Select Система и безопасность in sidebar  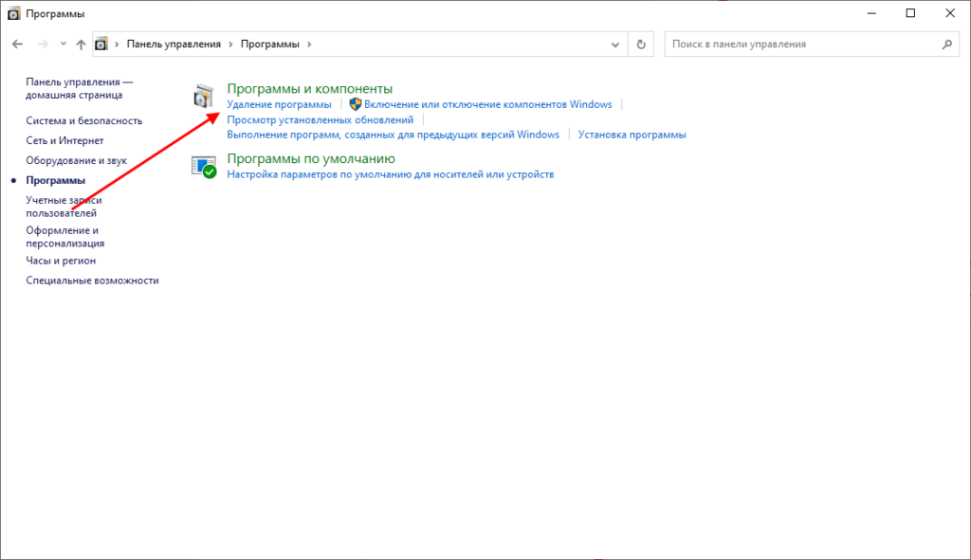pos(83,120)
